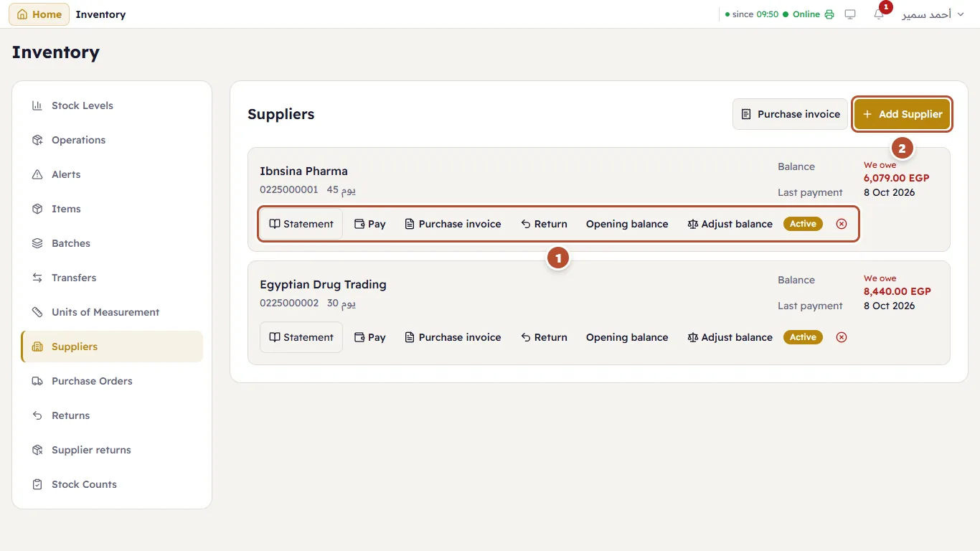980x551 pixels.
Task: Click the top Purchase invoice button
Action: coord(790,114)
